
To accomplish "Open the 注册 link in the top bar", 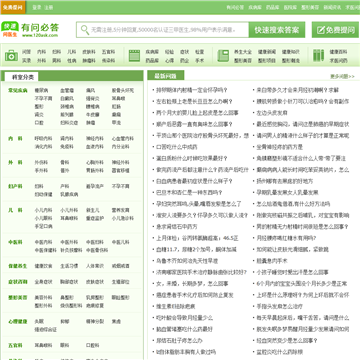I will click(49, 7).
